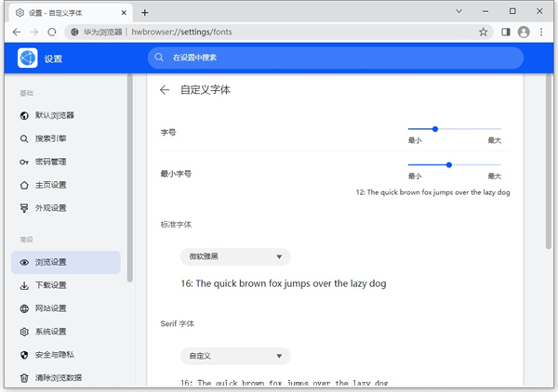
Task: Click the 字号 font size slider handle
Action: point(435,129)
